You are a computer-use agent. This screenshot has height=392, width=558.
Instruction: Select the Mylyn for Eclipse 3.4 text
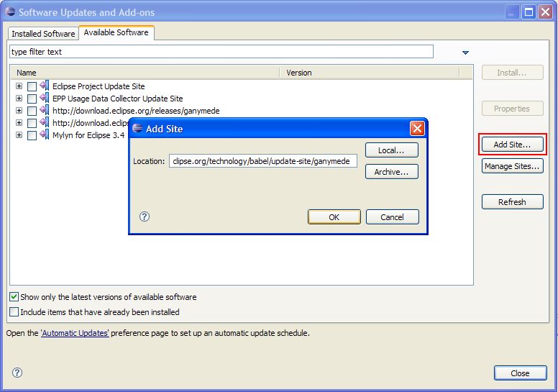tap(88, 135)
